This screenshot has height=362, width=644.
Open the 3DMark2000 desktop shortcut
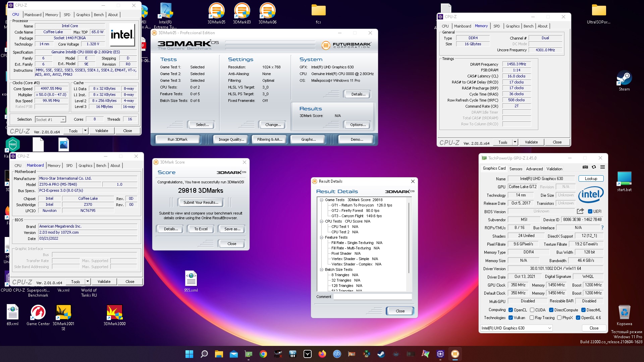coord(114,315)
